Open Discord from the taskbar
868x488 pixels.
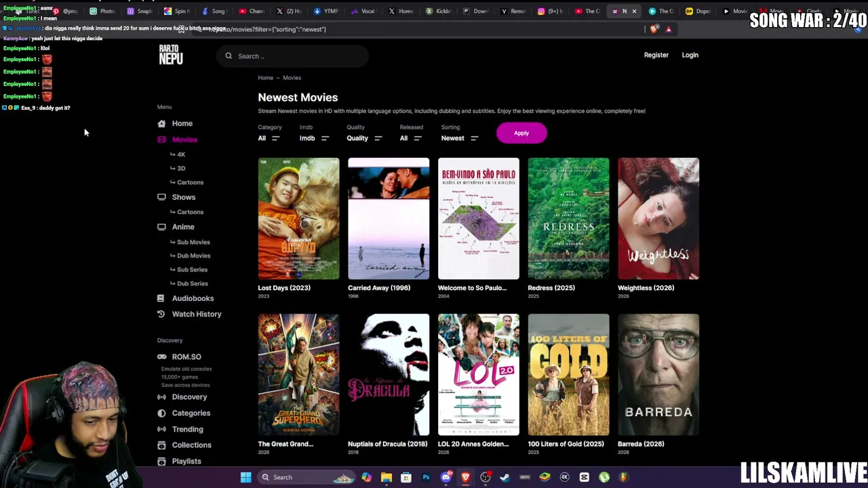click(x=446, y=477)
